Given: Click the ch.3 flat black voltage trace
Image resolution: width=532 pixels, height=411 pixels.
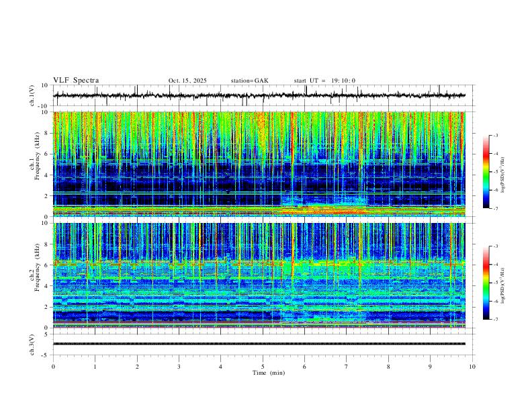Looking at the screenshot, I should tap(259, 344).
